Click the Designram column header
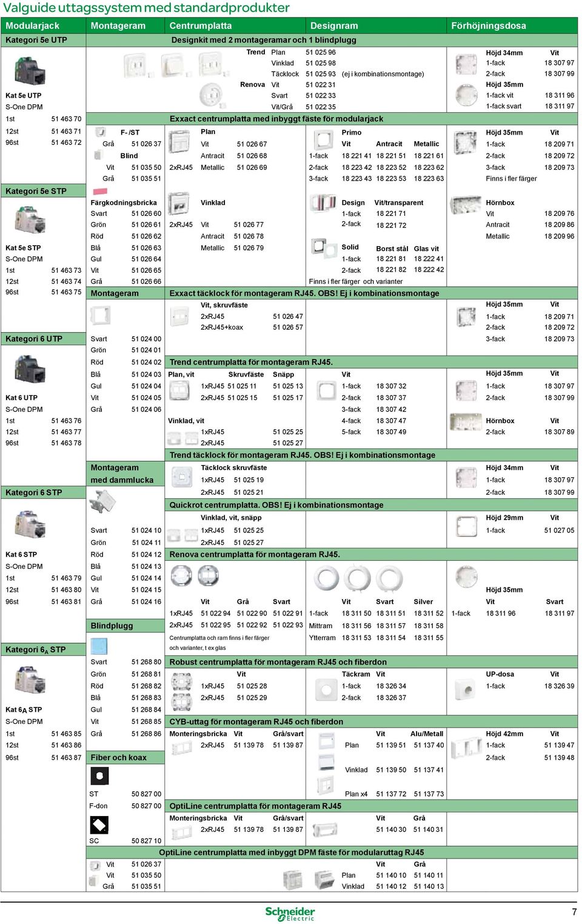Screen dimensions: 582x924 pyautogui.click(x=334, y=25)
